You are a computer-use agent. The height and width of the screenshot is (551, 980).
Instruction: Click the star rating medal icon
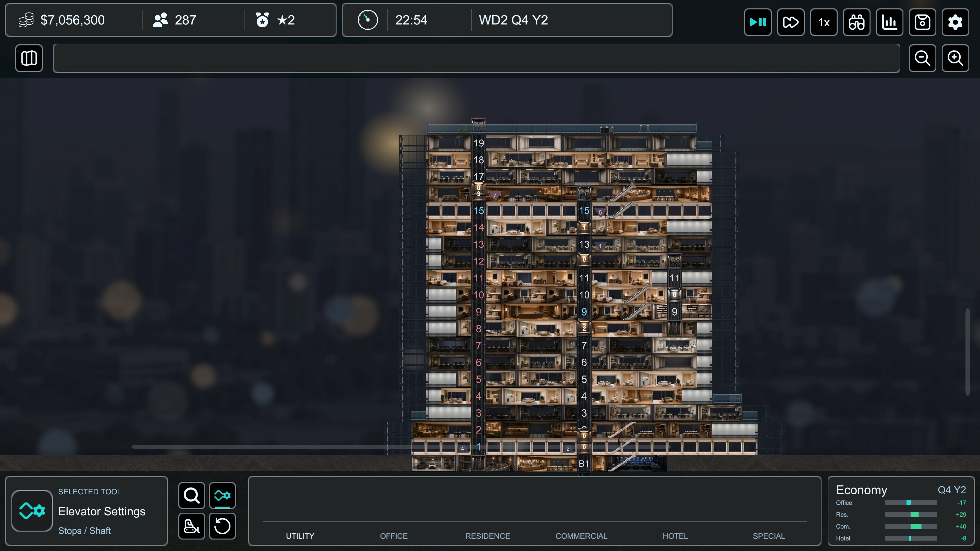(x=262, y=20)
